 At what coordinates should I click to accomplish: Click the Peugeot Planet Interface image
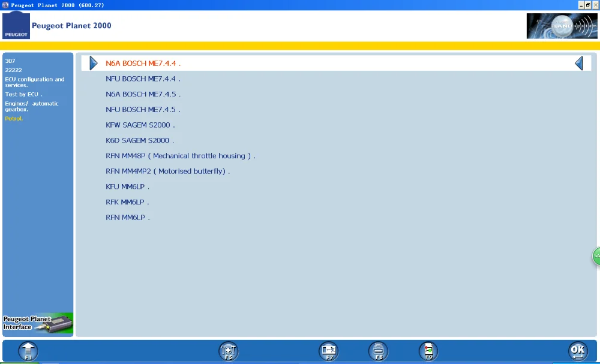tap(37, 323)
